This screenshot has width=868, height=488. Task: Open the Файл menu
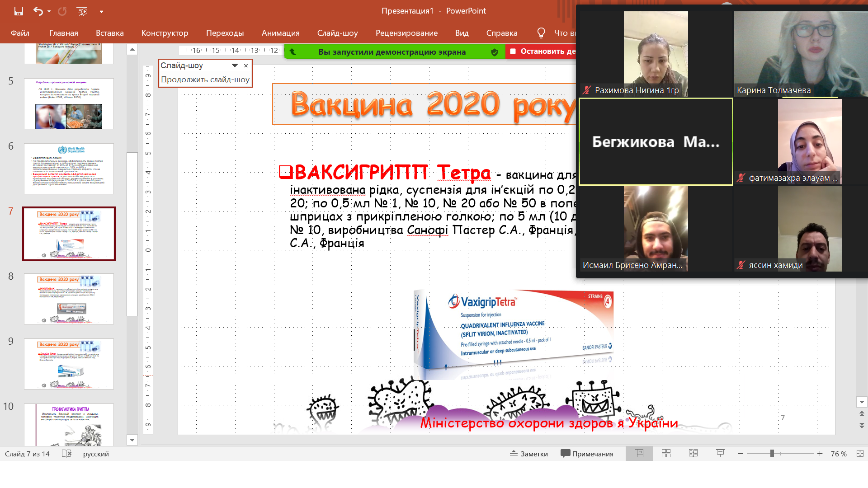click(x=20, y=33)
